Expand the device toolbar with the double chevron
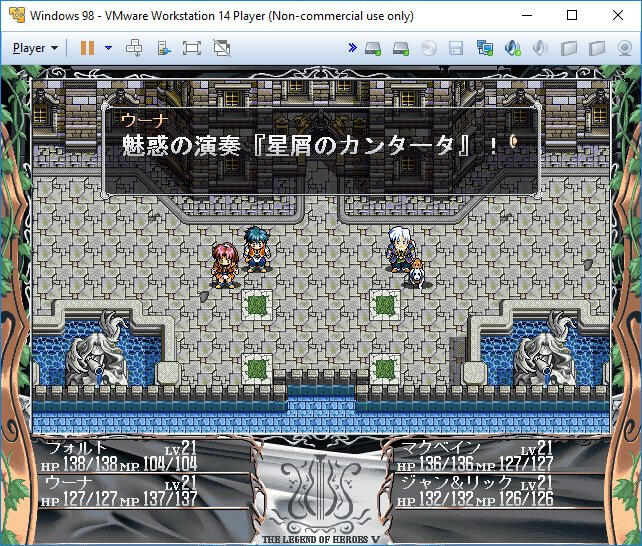This screenshot has height=546, width=642. [352, 47]
